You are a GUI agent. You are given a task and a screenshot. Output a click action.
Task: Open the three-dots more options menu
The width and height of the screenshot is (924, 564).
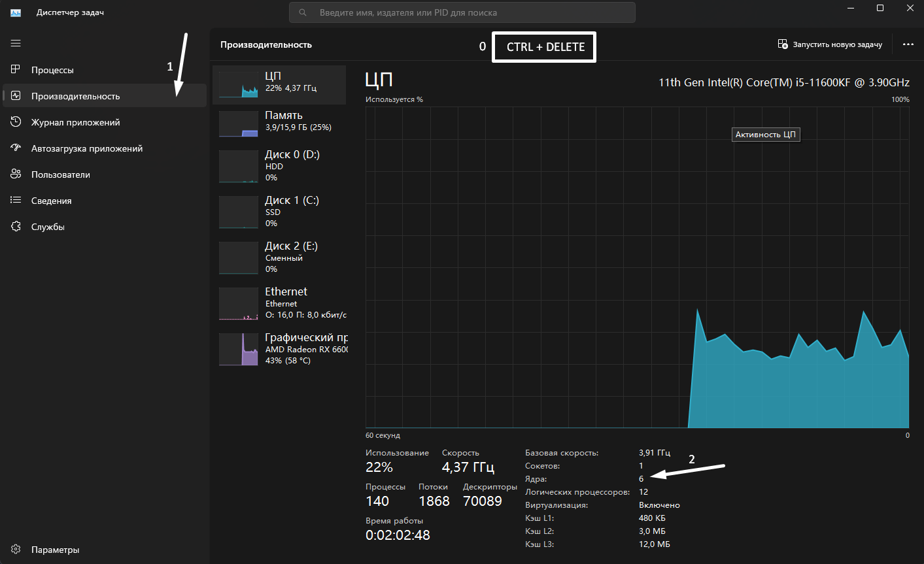[908, 44]
